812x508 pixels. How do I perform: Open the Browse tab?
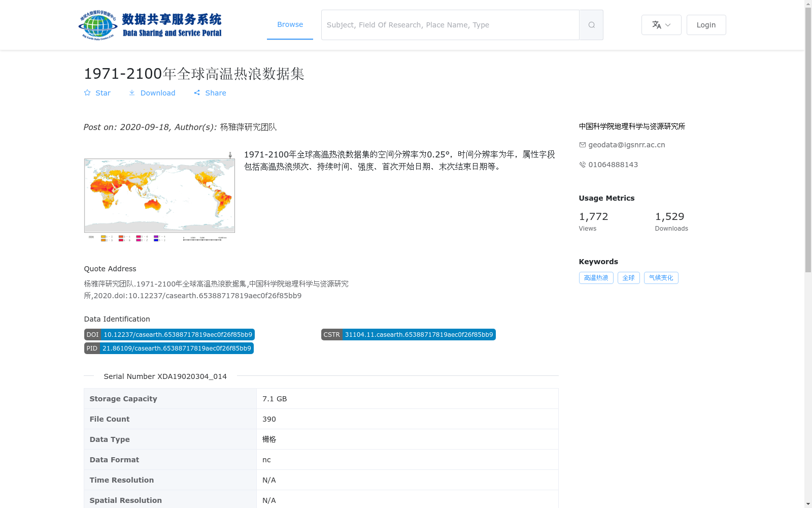point(290,24)
